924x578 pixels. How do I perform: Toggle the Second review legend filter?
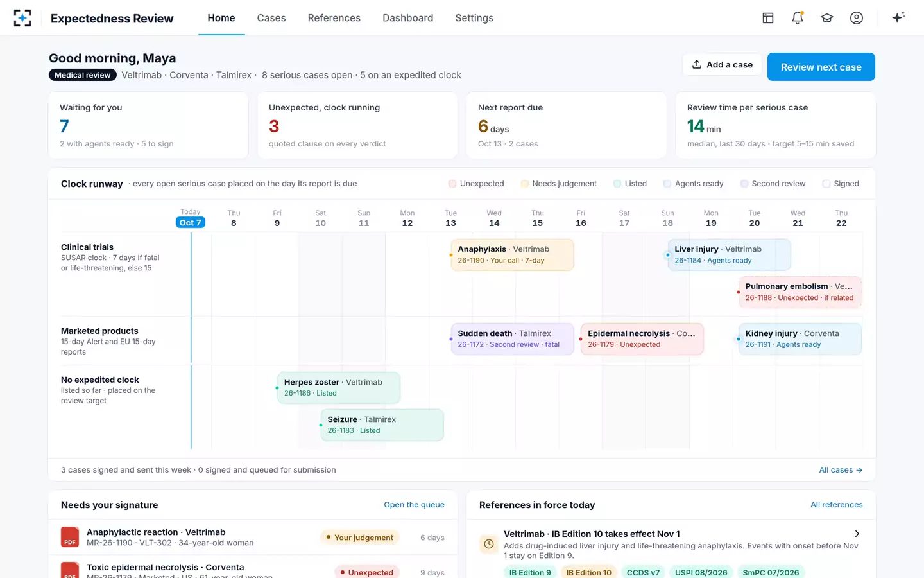[x=773, y=184]
